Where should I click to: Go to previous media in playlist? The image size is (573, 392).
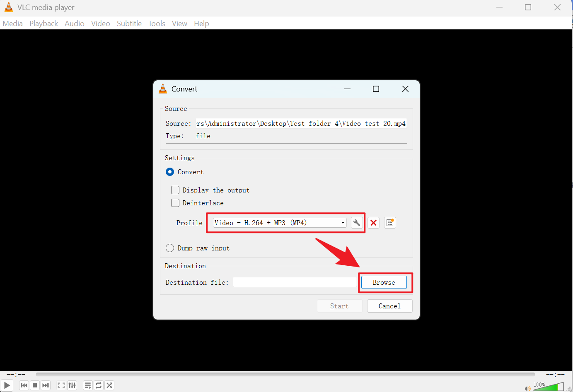click(x=24, y=385)
